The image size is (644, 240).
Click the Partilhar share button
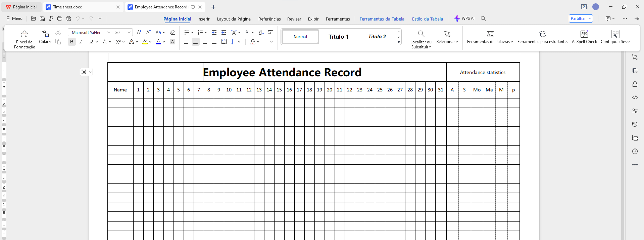click(x=581, y=18)
